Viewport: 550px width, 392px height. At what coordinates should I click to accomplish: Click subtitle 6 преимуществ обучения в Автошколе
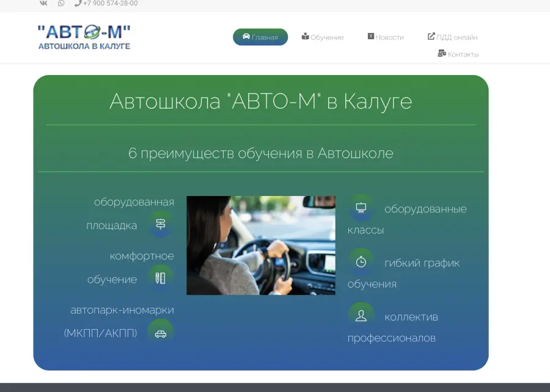point(260,153)
